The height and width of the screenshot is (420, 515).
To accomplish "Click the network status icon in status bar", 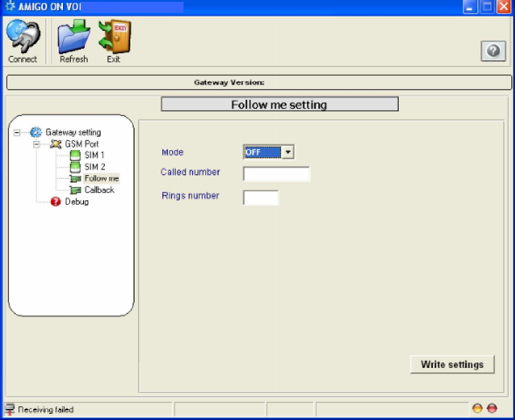I will click(10, 409).
